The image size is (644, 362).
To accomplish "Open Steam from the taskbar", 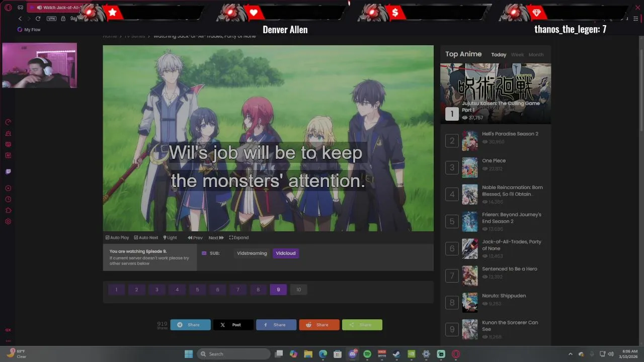I will point(396,354).
